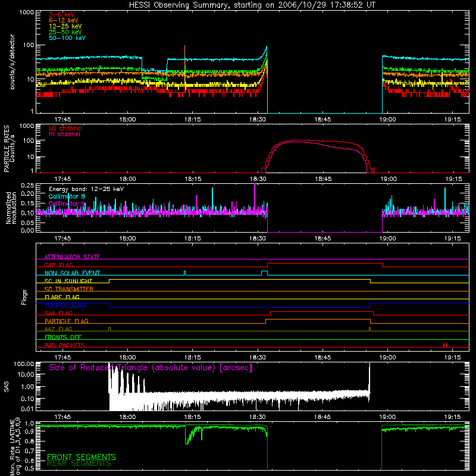Select the Collimator 8 legend label
Screen dimensions: 476x476
click(67, 196)
